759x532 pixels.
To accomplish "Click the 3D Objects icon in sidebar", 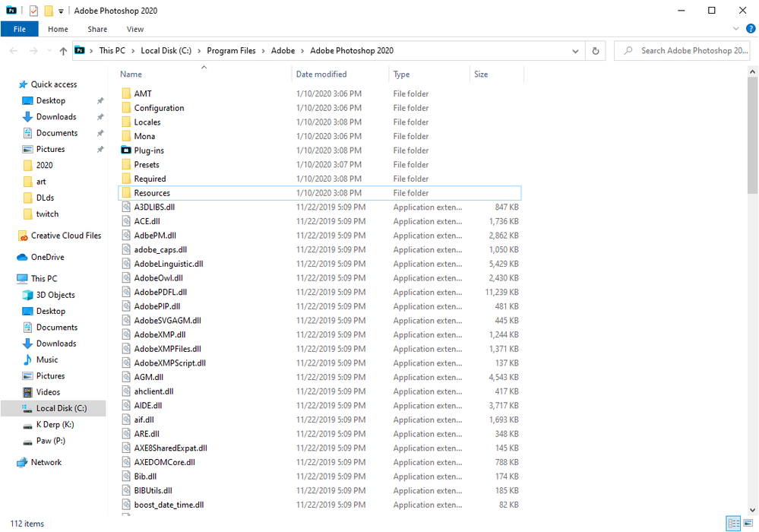I will coord(27,295).
